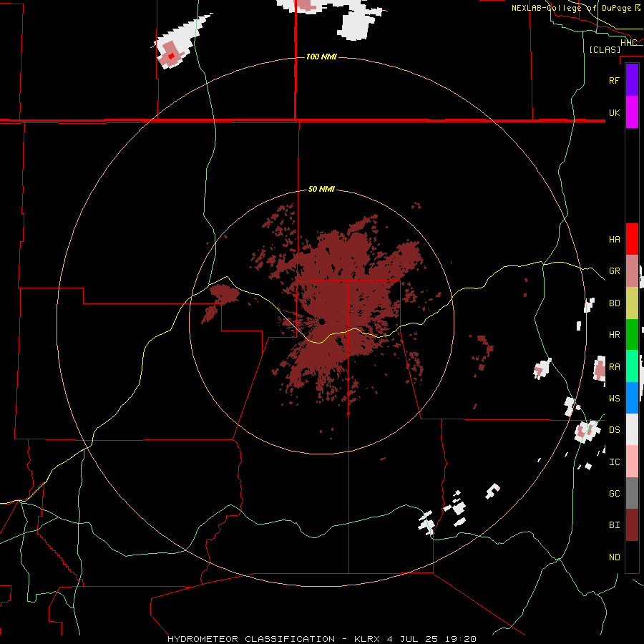The image size is (644, 644).
Task: Click the "100 NMI" range ring label
Action: 321,57
